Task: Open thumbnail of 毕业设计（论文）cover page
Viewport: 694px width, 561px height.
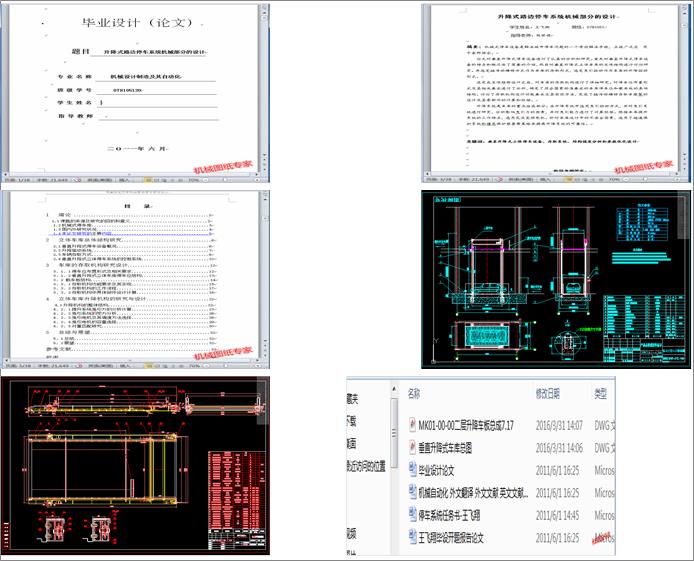Action: 135,93
